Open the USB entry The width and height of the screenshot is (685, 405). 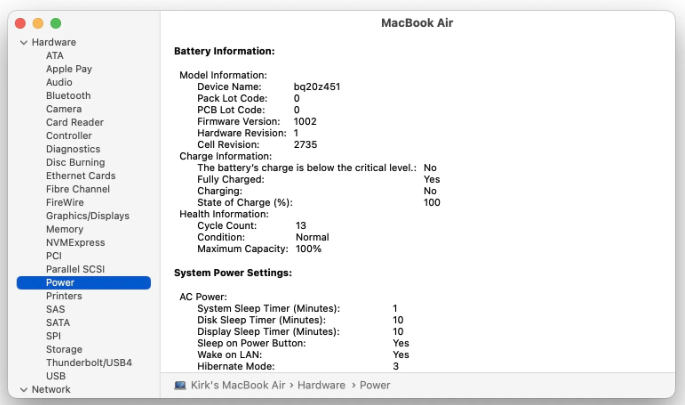(x=55, y=376)
